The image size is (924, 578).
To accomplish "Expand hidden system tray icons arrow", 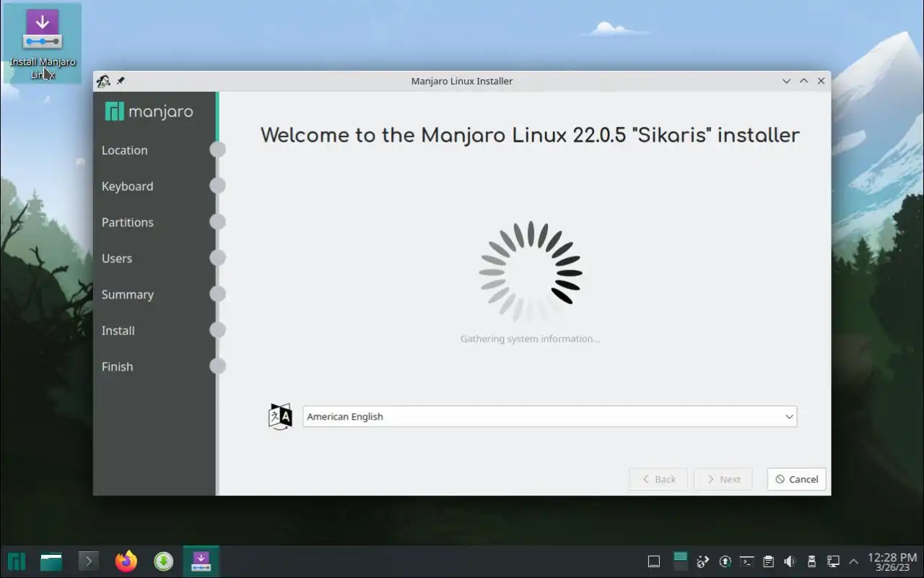I will 854,561.
